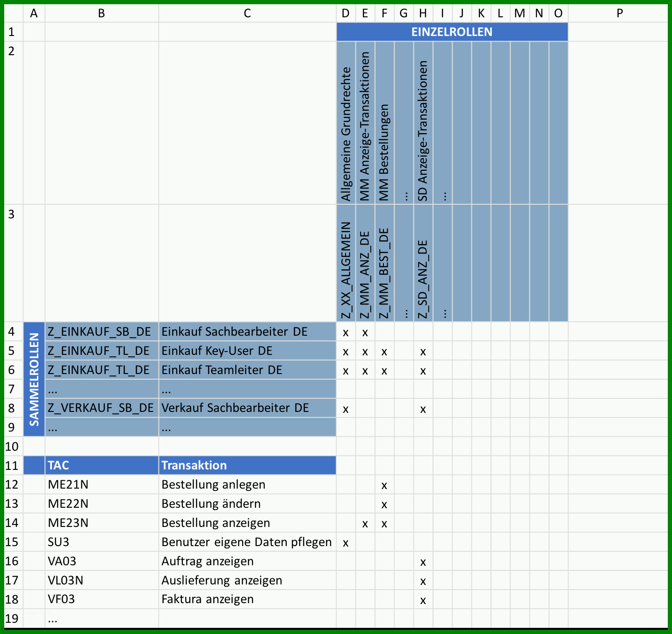Select cell VF03
Viewport: 672px width, 634px height.
[x=101, y=599]
